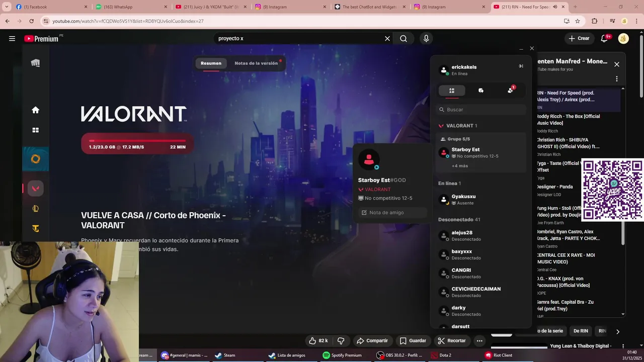Select the Teamfight Tactics icon
Viewport: 644px width, 362px height.
36,229
